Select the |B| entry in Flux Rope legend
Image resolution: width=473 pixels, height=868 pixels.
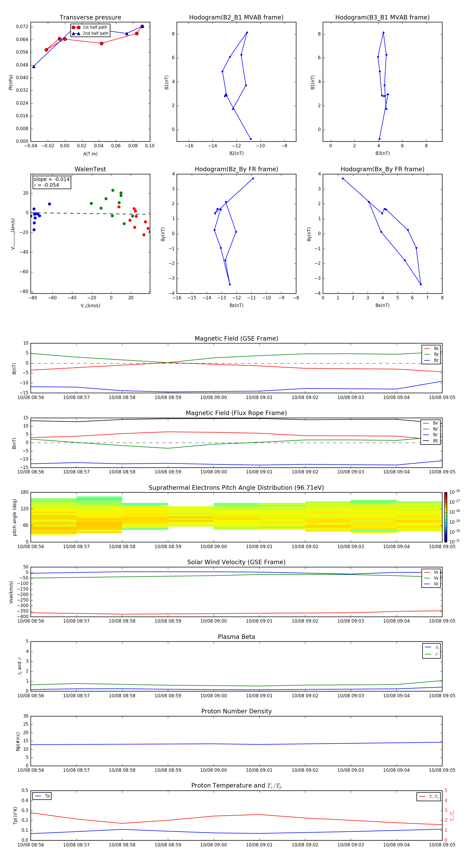tap(431, 441)
